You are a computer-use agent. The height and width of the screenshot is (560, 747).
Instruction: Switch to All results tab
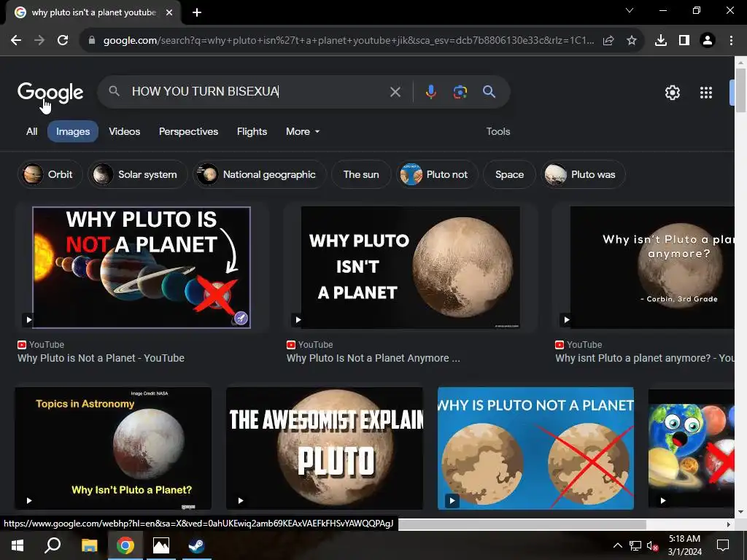(x=31, y=131)
